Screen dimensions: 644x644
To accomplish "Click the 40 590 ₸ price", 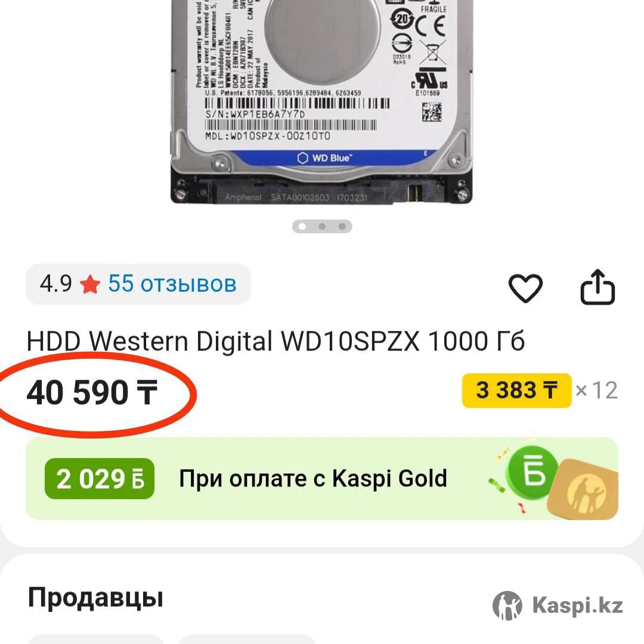I will [x=92, y=392].
